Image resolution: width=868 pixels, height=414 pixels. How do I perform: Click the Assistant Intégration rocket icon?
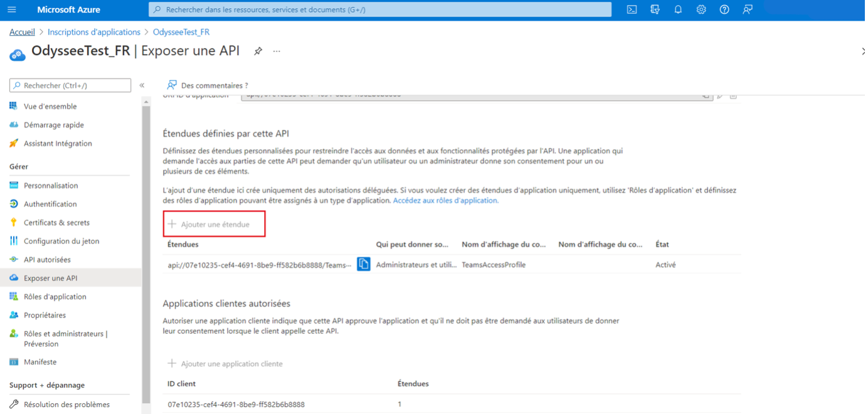click(14, 143)
